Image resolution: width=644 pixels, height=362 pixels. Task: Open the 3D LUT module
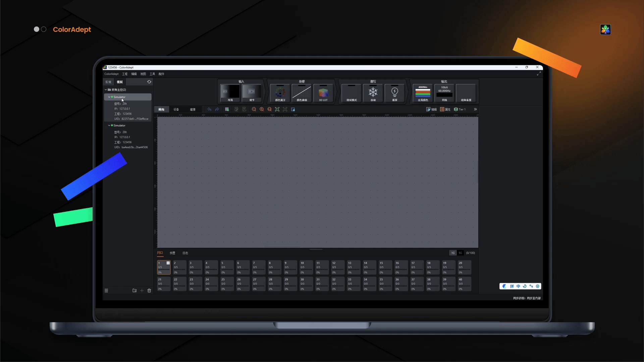(323, 93)
